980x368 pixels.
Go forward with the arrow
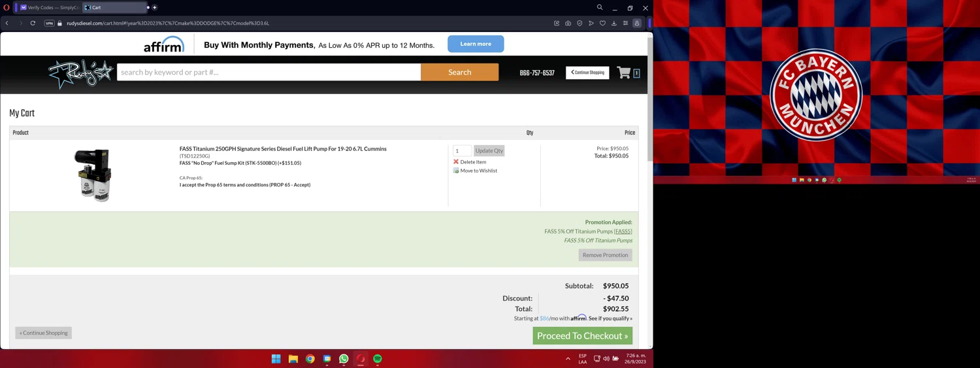click(x=20, y=24)
